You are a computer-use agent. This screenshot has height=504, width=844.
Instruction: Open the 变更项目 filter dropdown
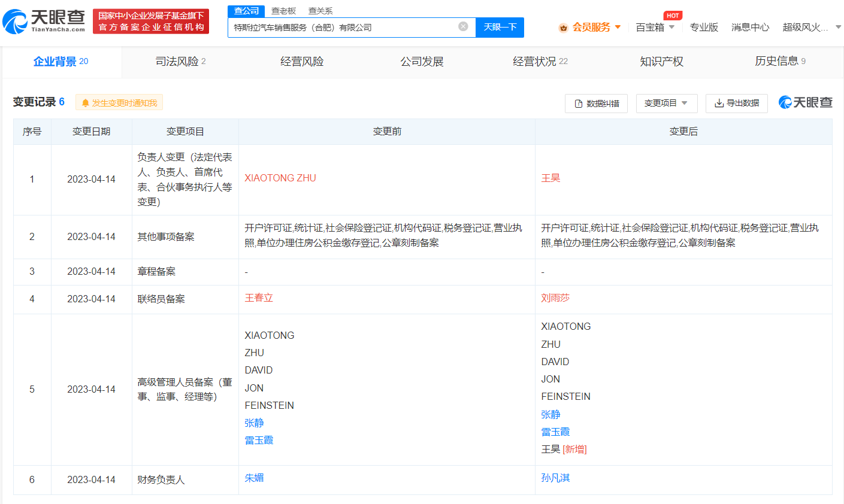coord(667,104)
